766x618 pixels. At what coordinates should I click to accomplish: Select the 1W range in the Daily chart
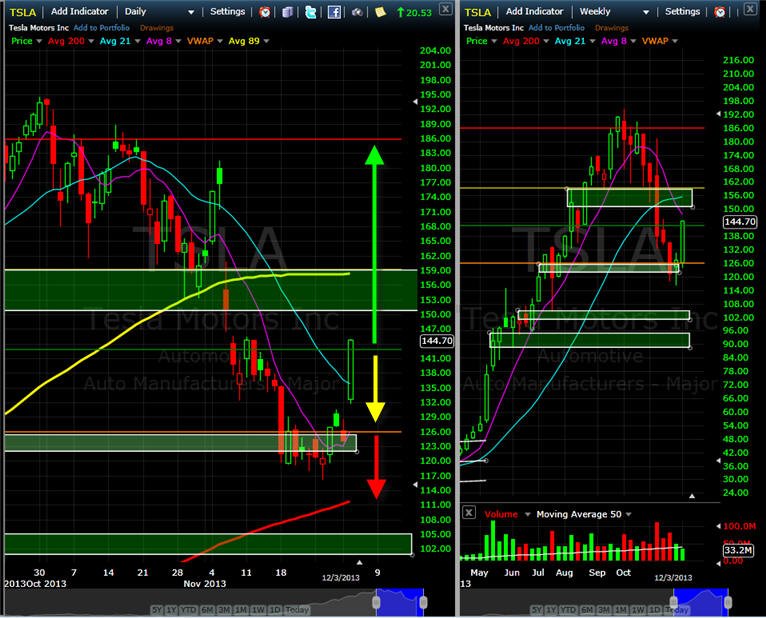point(258,610)
